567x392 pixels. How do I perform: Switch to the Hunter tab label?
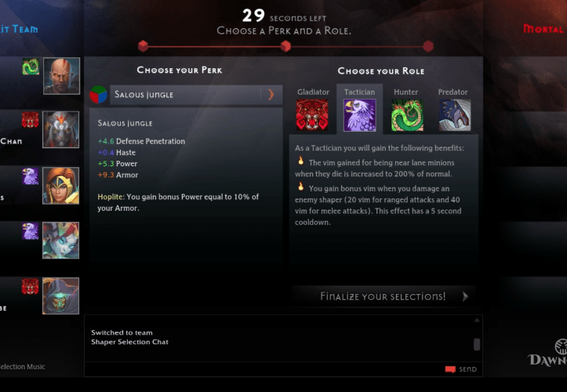(405, 92)
